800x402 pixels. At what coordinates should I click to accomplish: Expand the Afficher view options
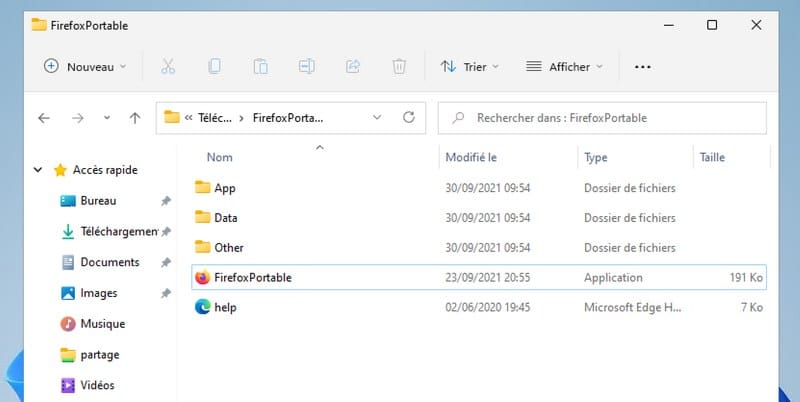tap(565, 67)
